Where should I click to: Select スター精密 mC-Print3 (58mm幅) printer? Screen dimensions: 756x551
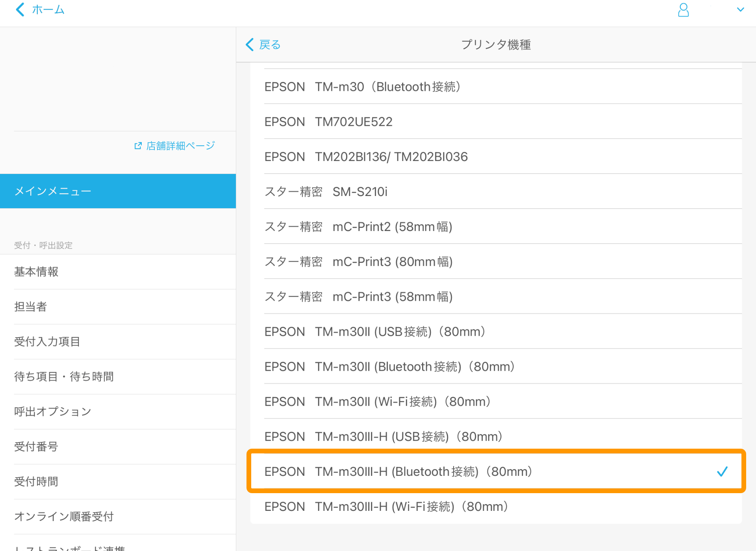coord(496,297)
